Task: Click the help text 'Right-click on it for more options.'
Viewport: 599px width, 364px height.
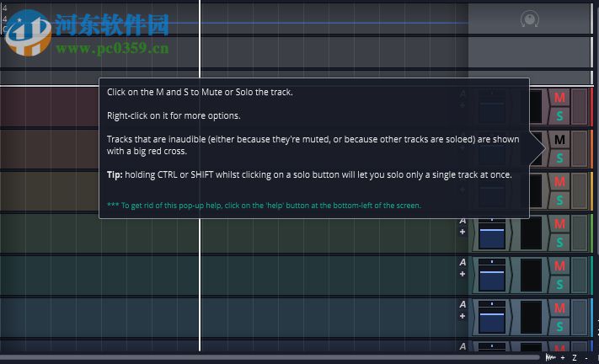Action: click(x=174, y=115)
